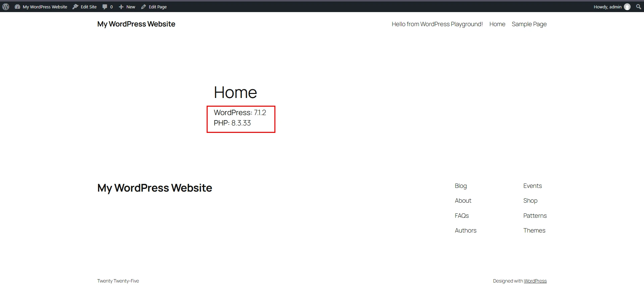The height and width of the screenshot is (303, 644).
Task: Open the Patterns footer link
Action: point(535,216)
